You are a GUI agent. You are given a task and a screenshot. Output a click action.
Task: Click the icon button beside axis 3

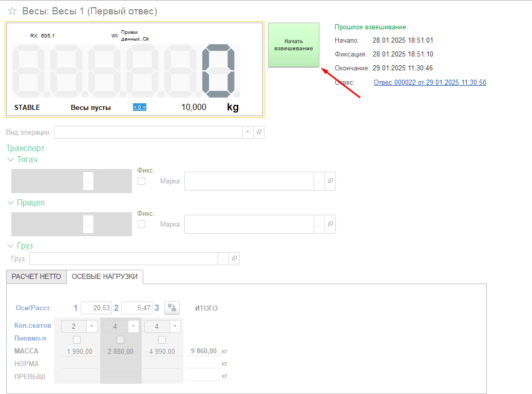point(173,308)
